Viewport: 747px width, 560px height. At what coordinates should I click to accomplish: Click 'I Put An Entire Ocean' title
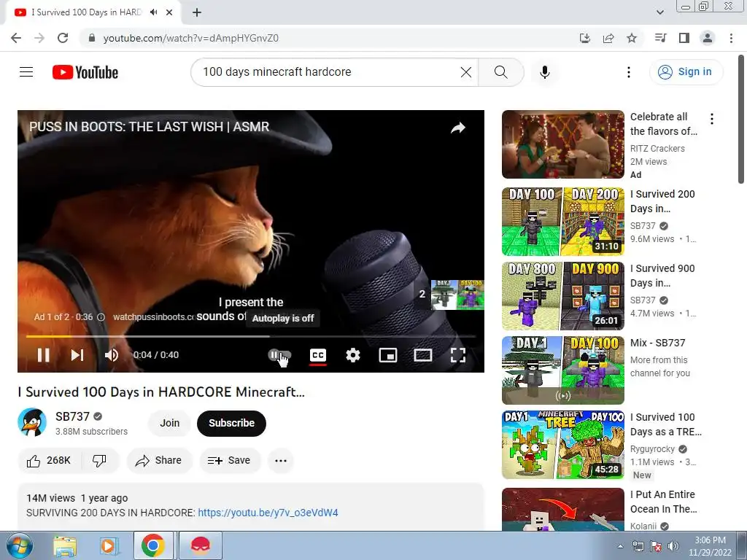(663, 502)
